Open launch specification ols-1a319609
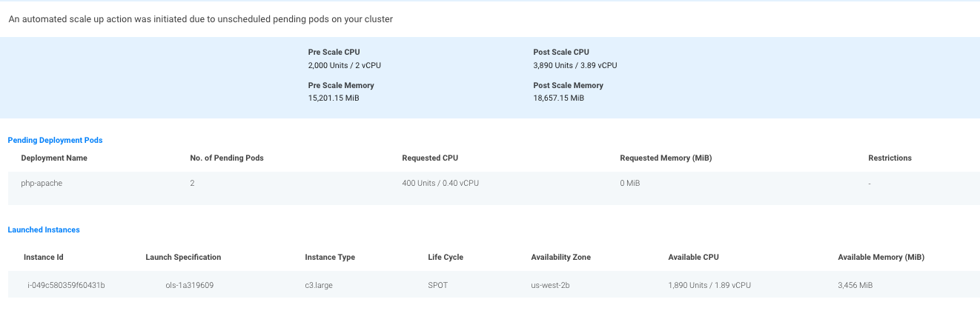Image resolution: width=980 pixels, height=322 pixels. tap(190, 285)
